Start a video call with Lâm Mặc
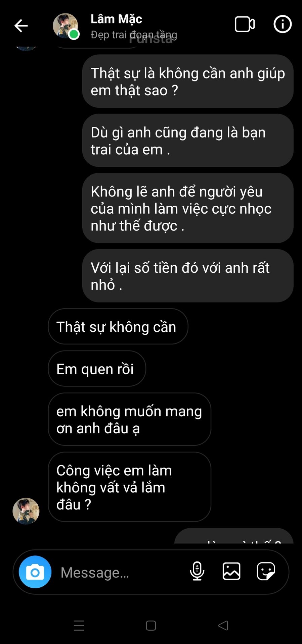The image size is (302, 644). 244,24
